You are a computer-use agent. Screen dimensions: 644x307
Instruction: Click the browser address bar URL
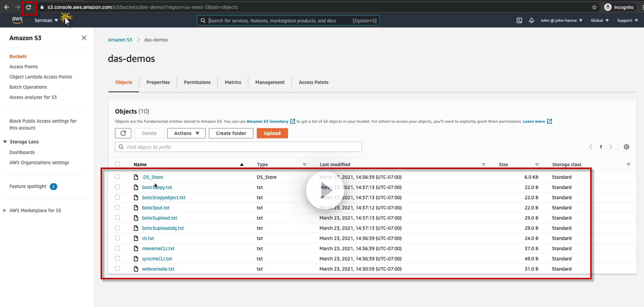coord(143,7)
